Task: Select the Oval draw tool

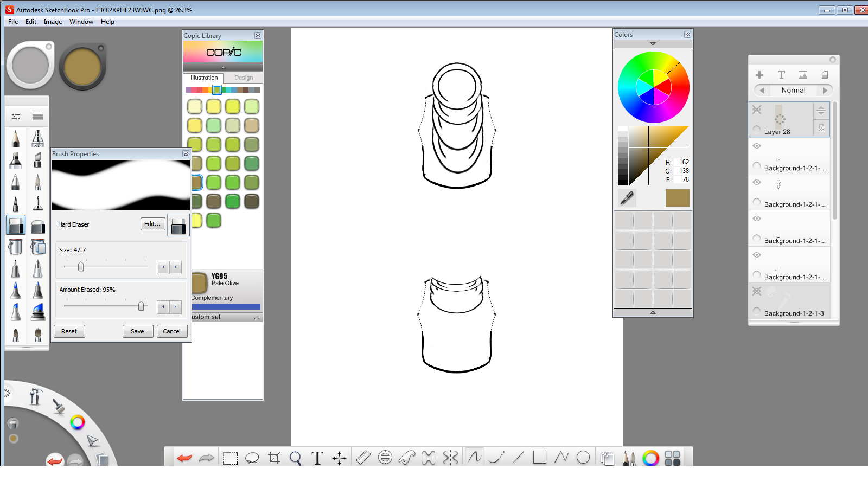Action: [x=583, y=458]
